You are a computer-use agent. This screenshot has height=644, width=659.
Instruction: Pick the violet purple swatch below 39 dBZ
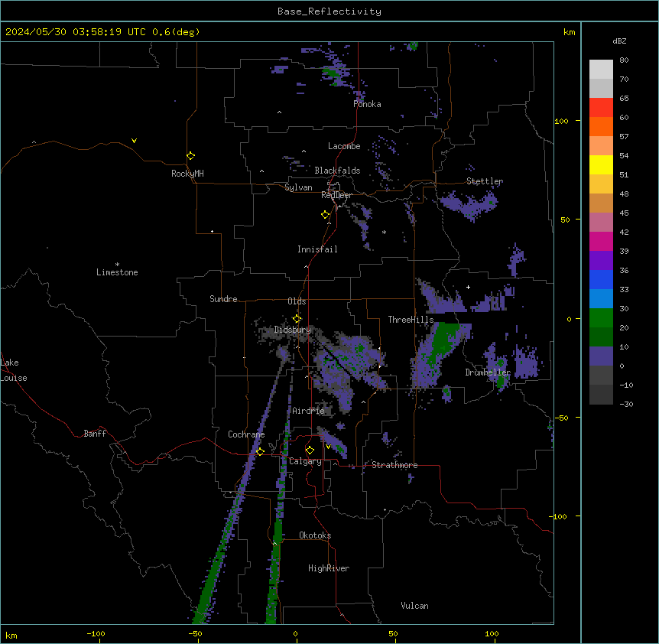click(x=601, y=261)
